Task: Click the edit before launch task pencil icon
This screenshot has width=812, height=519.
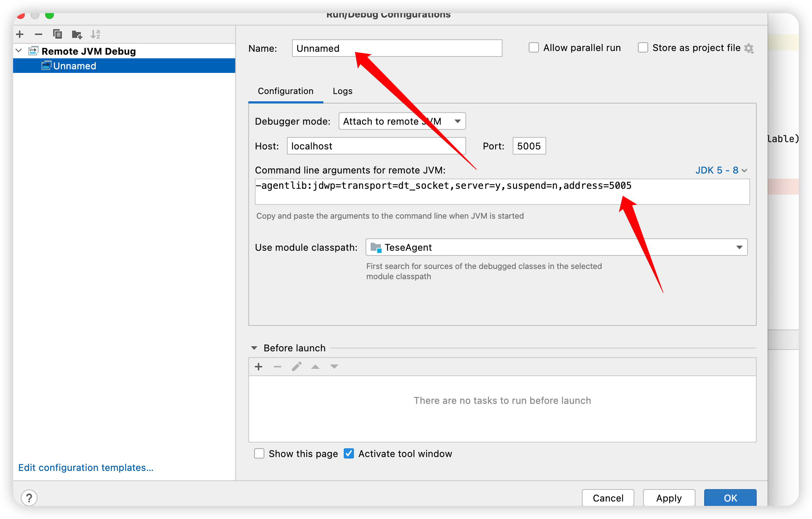Action: tap(296, 367)
